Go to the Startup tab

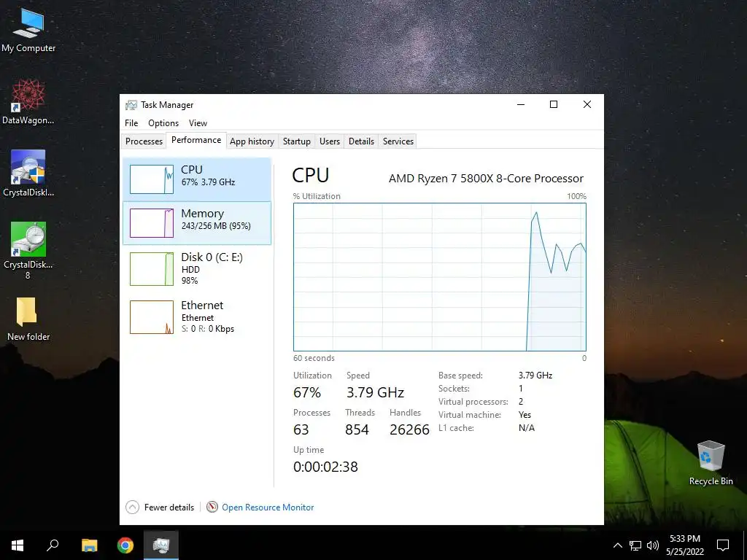point(296,141)
